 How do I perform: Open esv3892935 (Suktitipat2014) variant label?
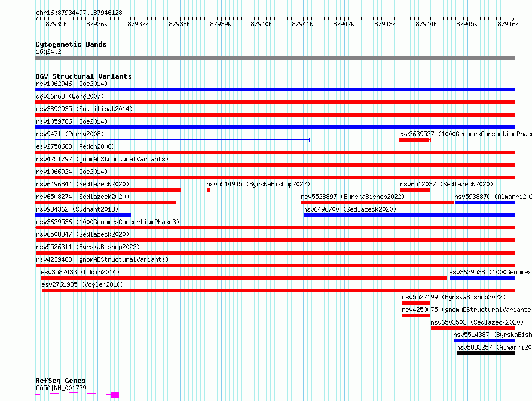point(84,109)
